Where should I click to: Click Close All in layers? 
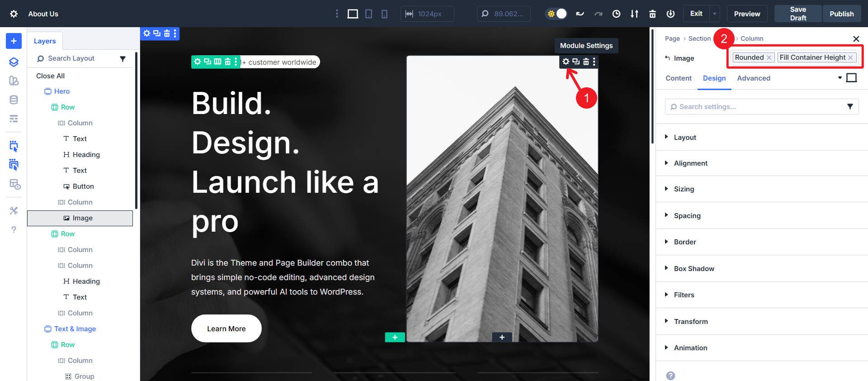(x=50, y=76)
